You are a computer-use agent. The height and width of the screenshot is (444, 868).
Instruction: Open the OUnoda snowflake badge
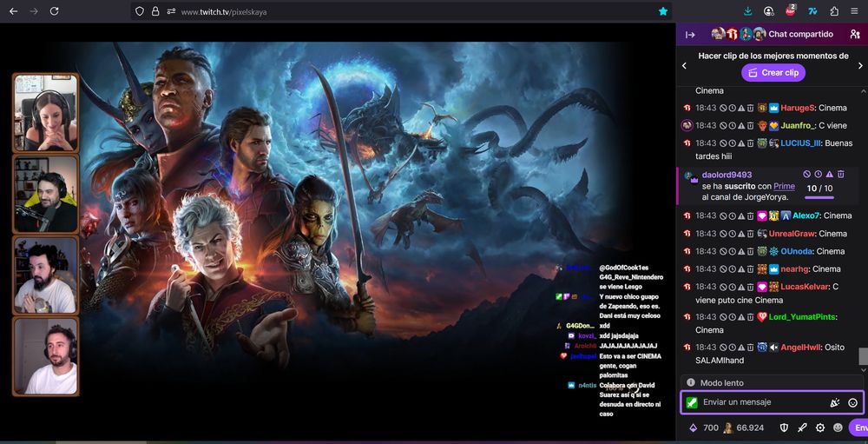click(x=774, y=252)
